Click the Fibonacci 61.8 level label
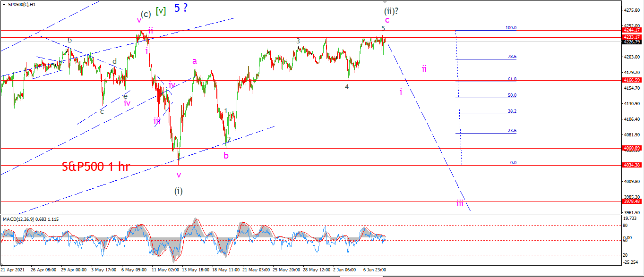The image size is (644, 277). (512, 79)
